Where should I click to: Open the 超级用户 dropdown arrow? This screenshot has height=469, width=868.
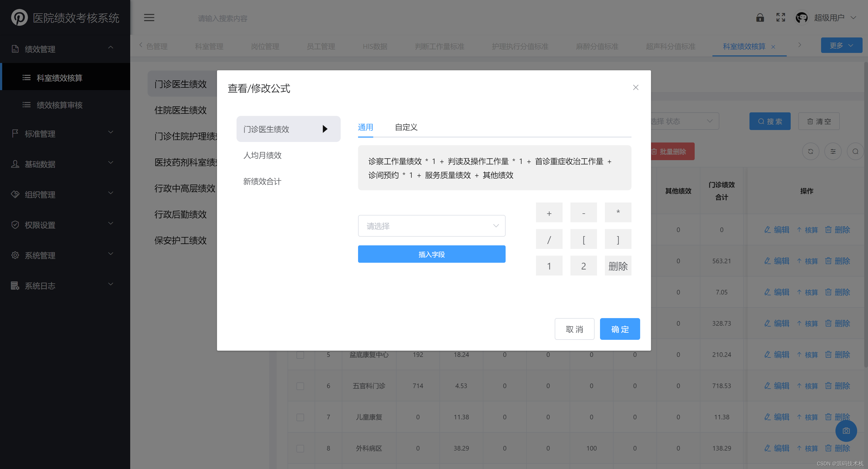pyautogui.click(x=853, y=18)
